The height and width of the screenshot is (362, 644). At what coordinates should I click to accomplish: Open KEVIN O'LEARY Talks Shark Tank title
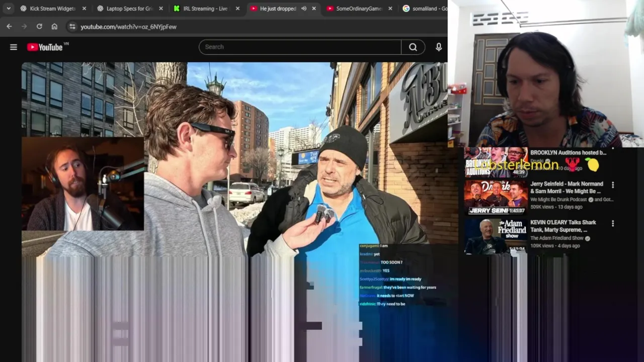(563, 226)
